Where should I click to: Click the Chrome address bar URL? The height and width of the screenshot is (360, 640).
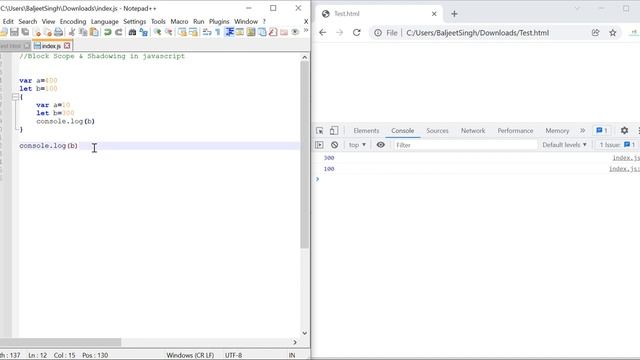(478, 33)
